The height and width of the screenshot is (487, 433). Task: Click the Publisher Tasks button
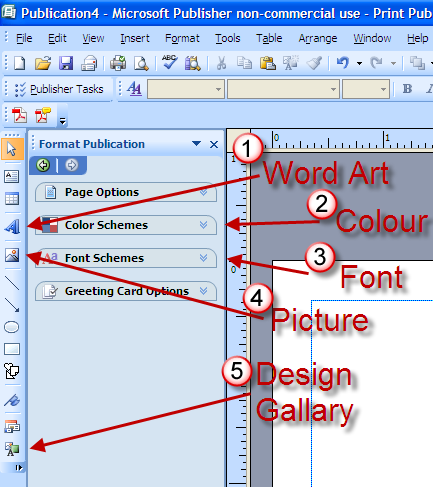pyautogui.click(x=59, y=89)
